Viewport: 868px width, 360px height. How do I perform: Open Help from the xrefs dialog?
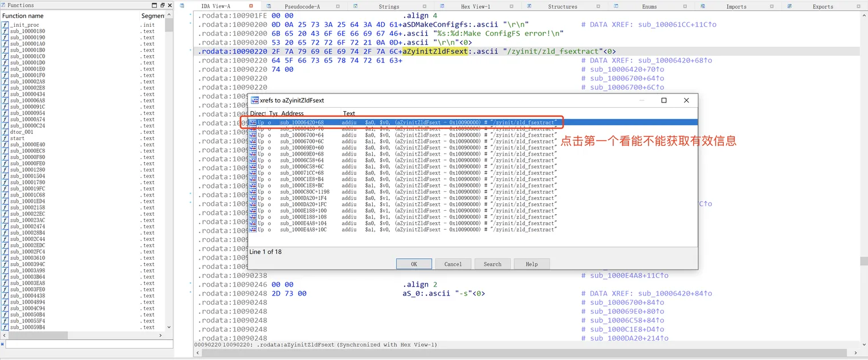pos(532,264)
